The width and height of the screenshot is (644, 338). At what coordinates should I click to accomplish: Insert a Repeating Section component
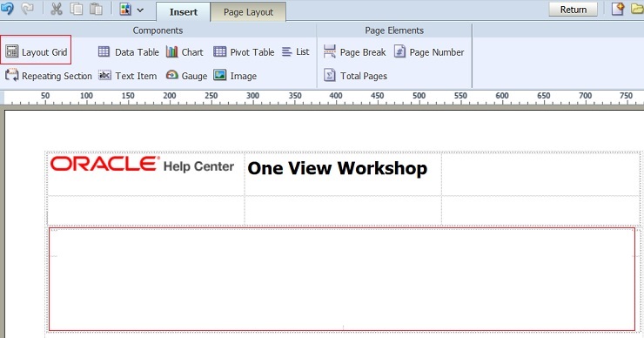pos(49,76)
